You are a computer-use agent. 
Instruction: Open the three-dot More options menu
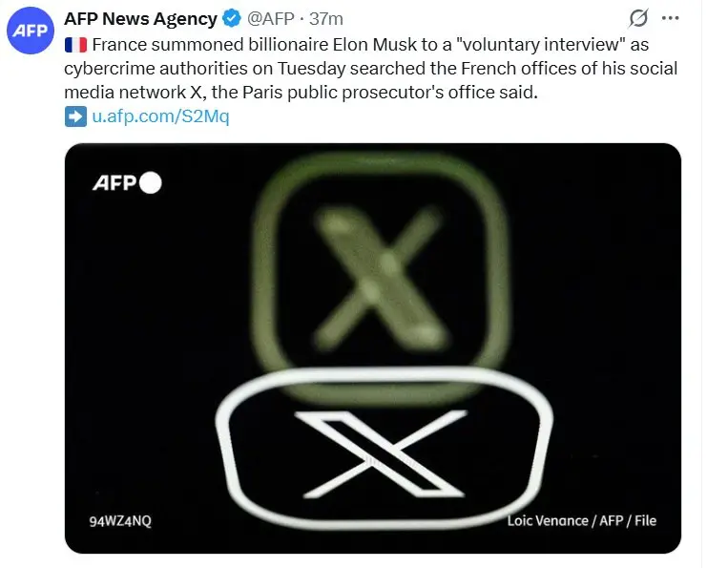coord(671,18)
